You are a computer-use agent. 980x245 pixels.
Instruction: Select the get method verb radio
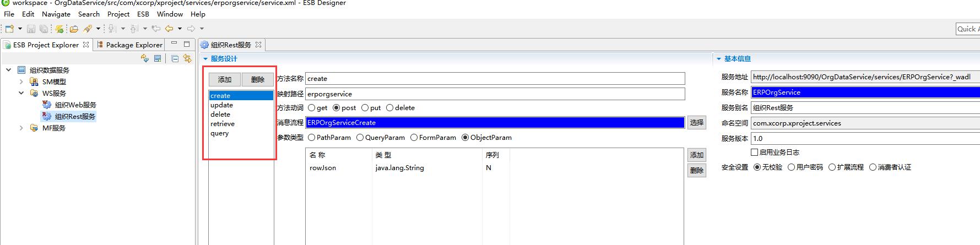(x=312, y=108)
